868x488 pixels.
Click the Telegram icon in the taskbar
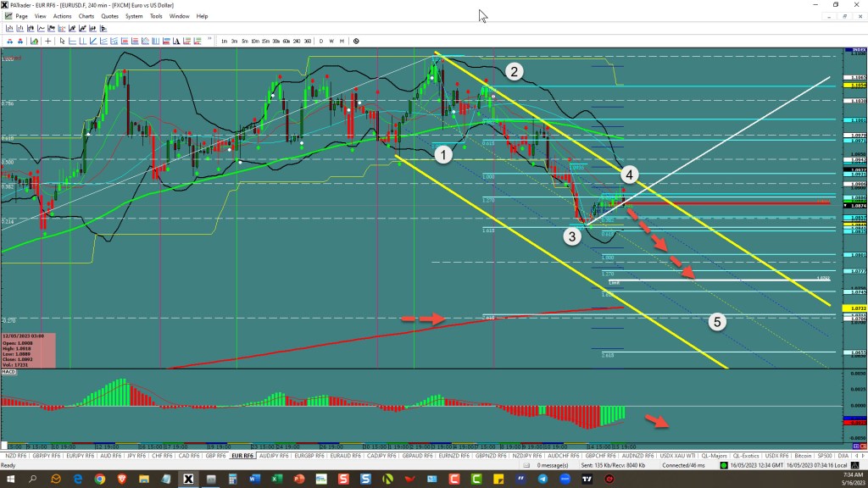point(542,479)
